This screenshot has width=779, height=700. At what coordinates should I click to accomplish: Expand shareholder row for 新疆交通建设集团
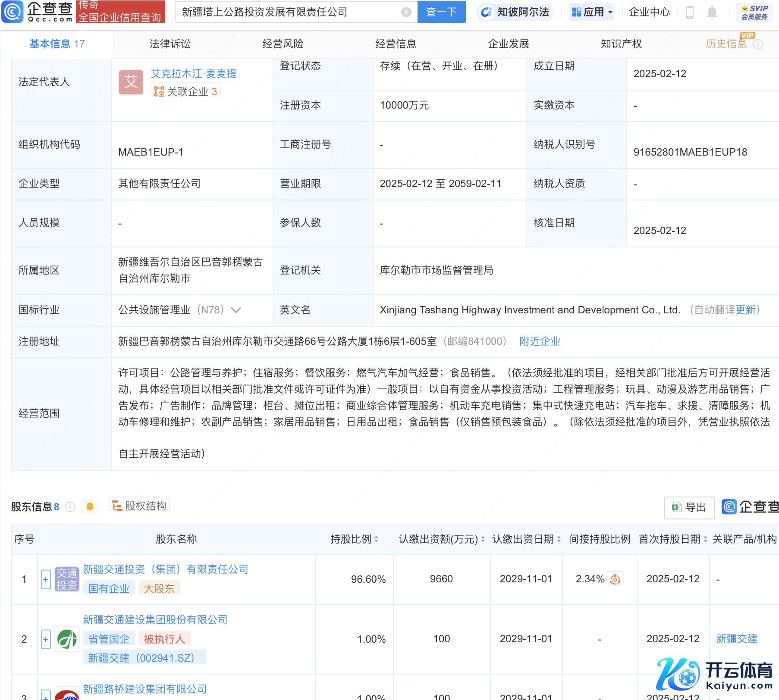pyautogui.click(x=46, y=639)
